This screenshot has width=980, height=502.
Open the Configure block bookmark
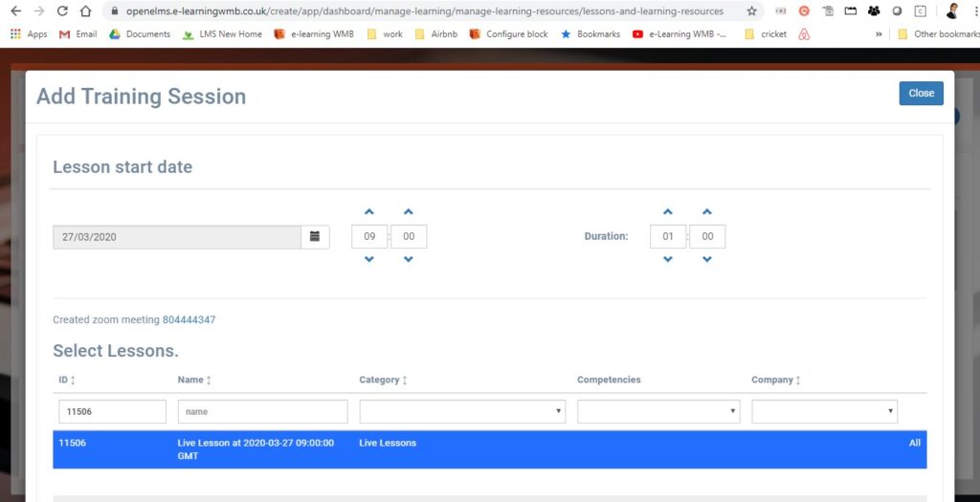(x=509, y=34)
